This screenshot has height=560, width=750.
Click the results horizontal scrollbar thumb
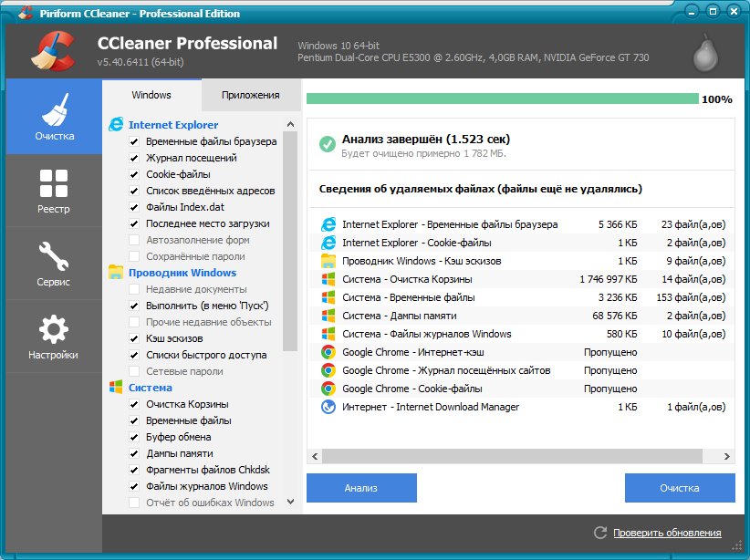pyautogui.click(x=512, y=456)
